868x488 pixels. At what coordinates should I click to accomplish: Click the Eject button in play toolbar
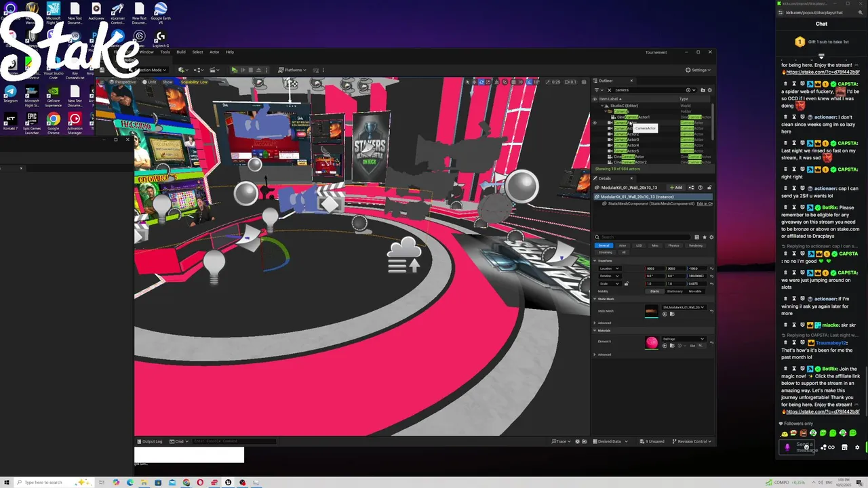click(x=258, y=70)
